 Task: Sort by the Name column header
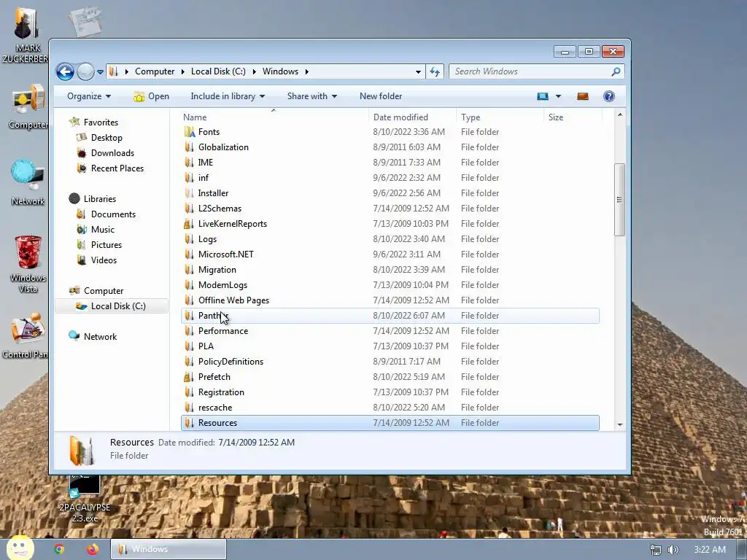195,117
